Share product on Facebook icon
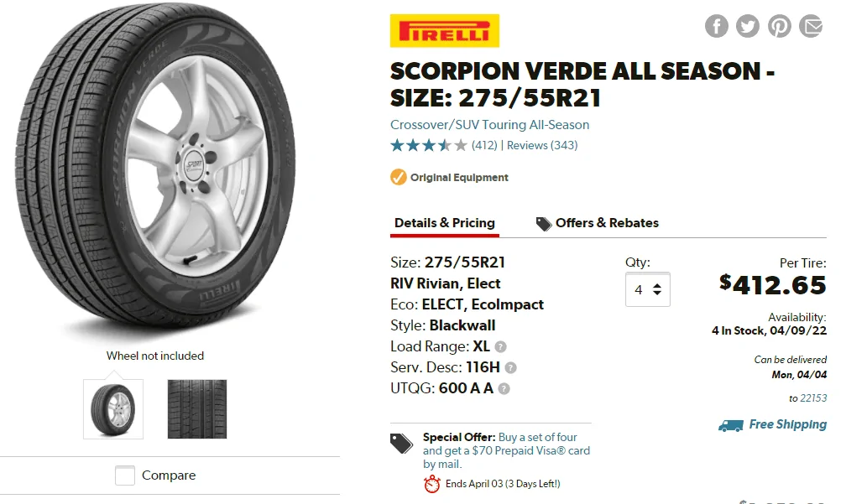This screenshot has width=846, height=504. (716, 26)
